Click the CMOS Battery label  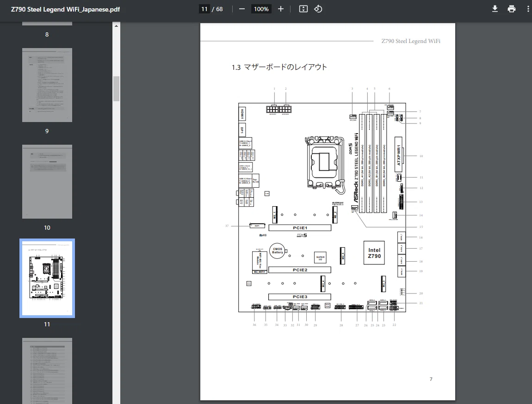tap(278, 251)
